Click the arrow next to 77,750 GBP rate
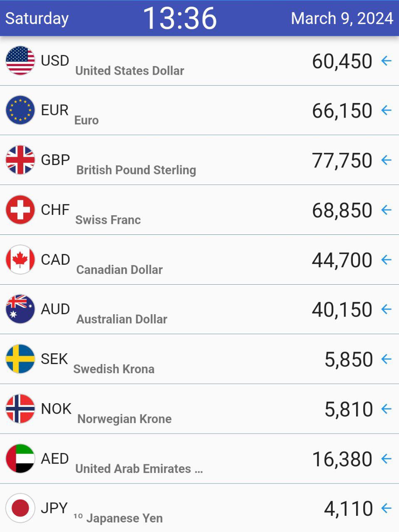This screenshot has width=399, height=532. pos(387,160)
